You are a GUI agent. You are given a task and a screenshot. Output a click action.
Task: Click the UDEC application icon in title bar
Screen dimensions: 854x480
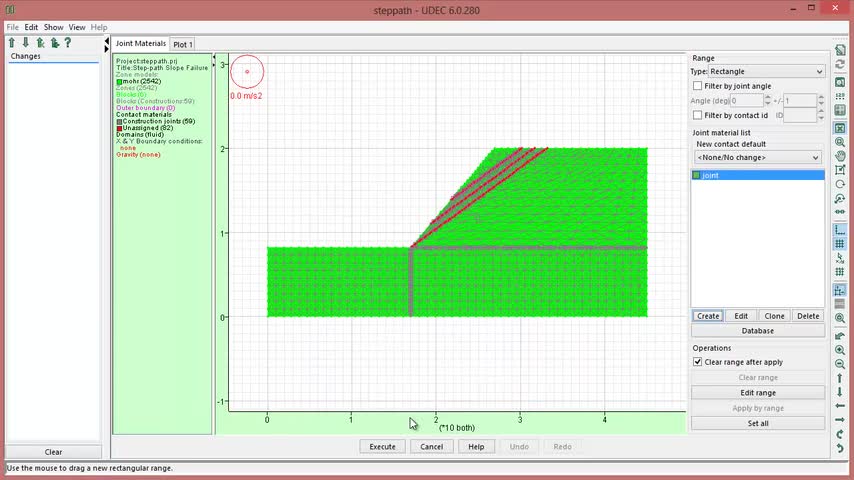[x=10, y=10]
